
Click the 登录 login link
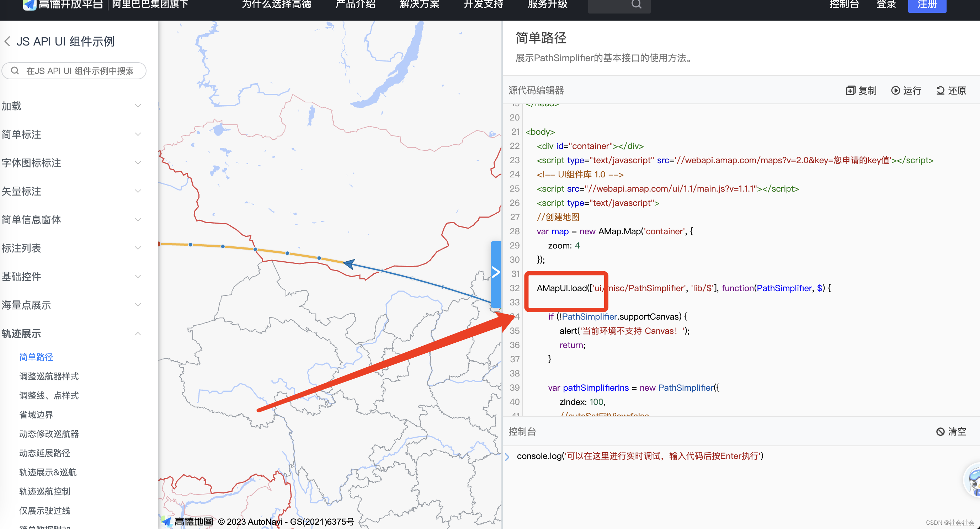886,5
